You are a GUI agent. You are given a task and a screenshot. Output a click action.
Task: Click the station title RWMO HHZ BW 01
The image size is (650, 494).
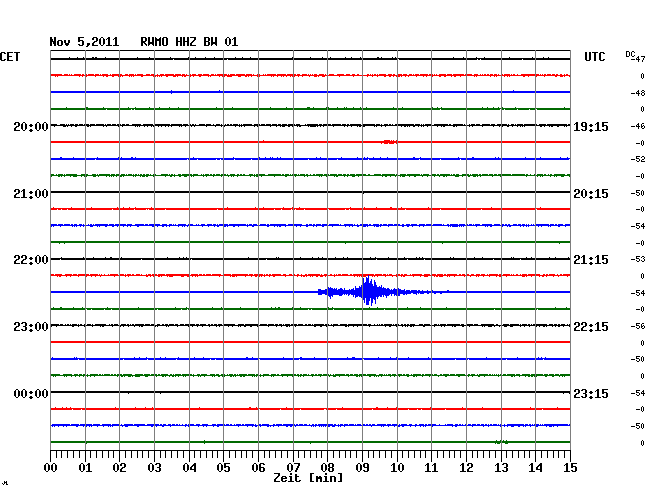click(x=189, y=42)
